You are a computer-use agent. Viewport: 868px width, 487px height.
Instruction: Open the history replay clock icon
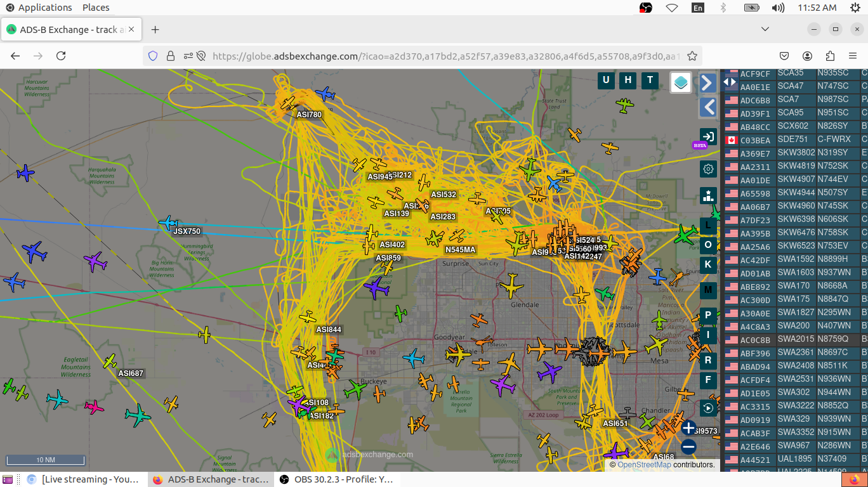[708, 408]
